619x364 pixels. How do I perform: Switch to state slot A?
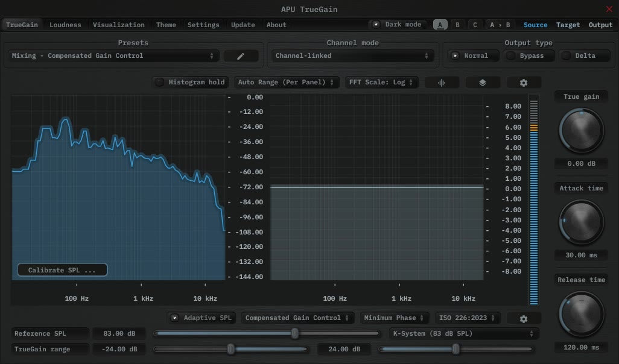440,25
